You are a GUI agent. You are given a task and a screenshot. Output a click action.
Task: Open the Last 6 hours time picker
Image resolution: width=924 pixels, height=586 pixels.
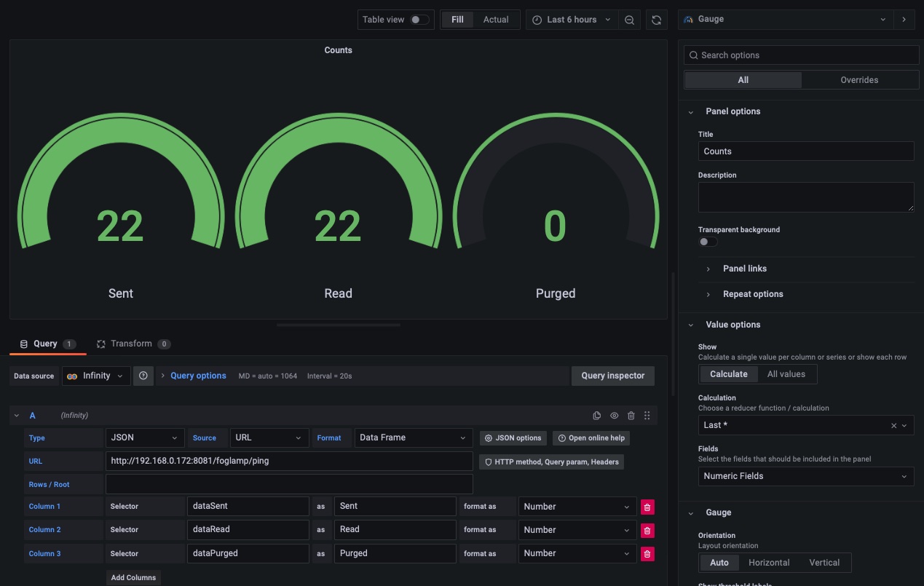click(x=572, y=20)
